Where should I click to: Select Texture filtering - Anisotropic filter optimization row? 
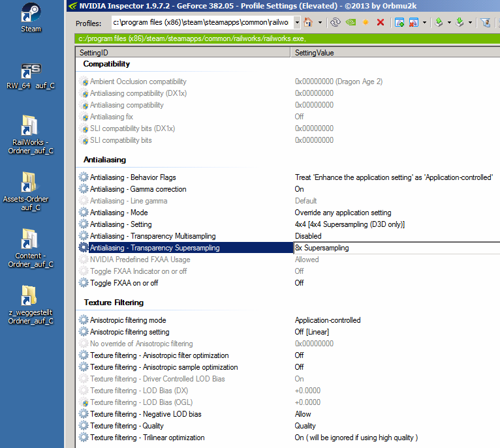point(288,355)
